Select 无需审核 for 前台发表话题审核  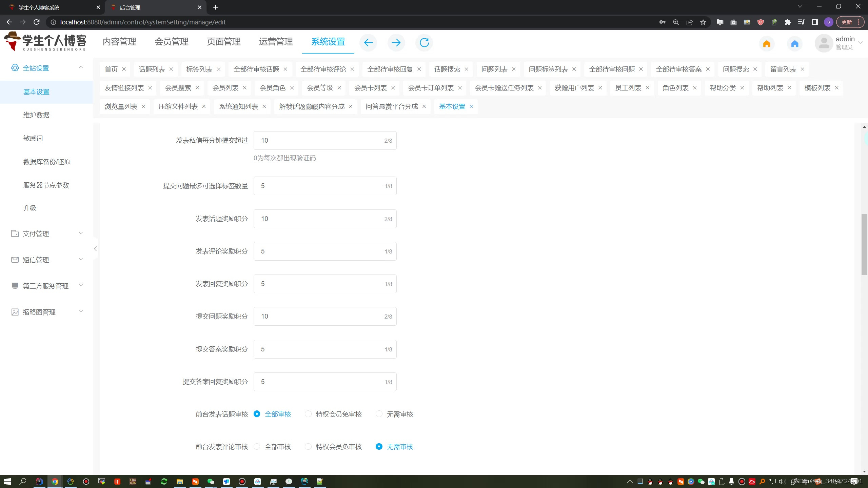(x=379, y=414)
